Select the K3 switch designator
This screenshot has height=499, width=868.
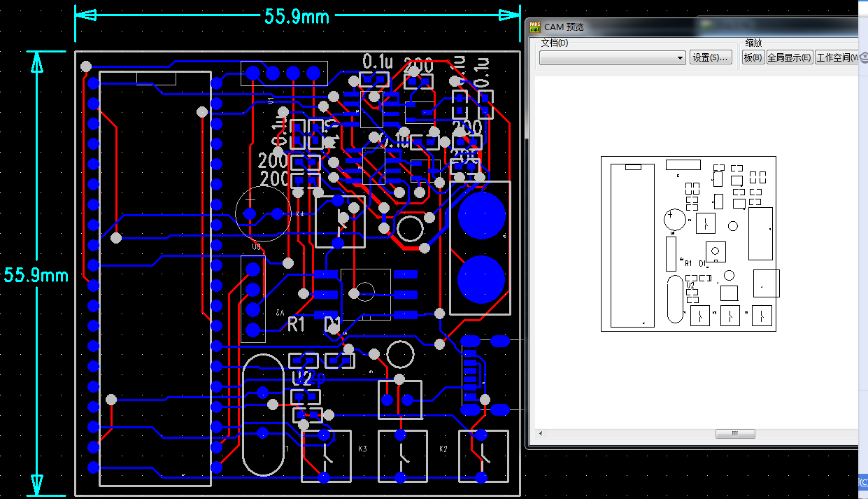[362, 449]
